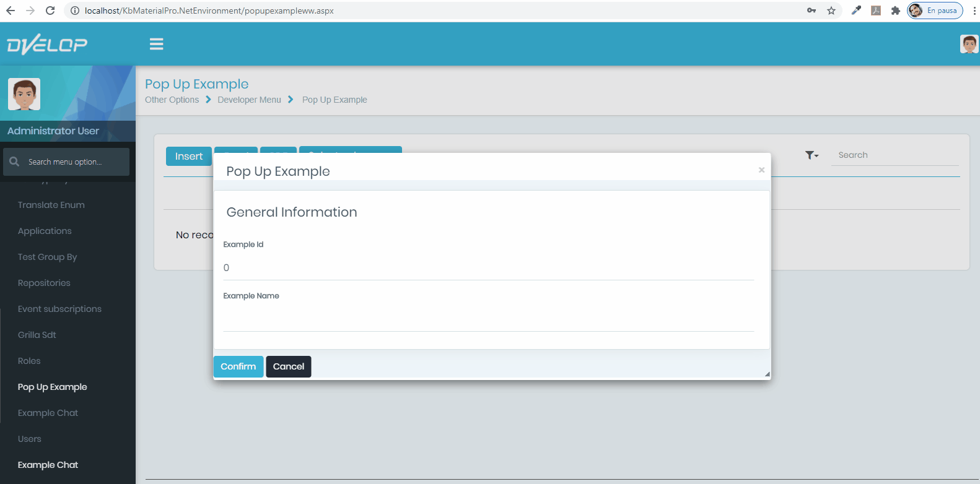Click Administrator user profile picture
980x484 pixels.
click(x=24, y=94)
